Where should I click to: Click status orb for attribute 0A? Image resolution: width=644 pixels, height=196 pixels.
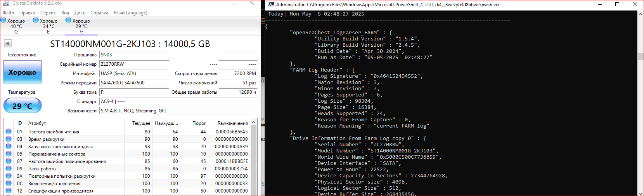[x=9, y=176]
